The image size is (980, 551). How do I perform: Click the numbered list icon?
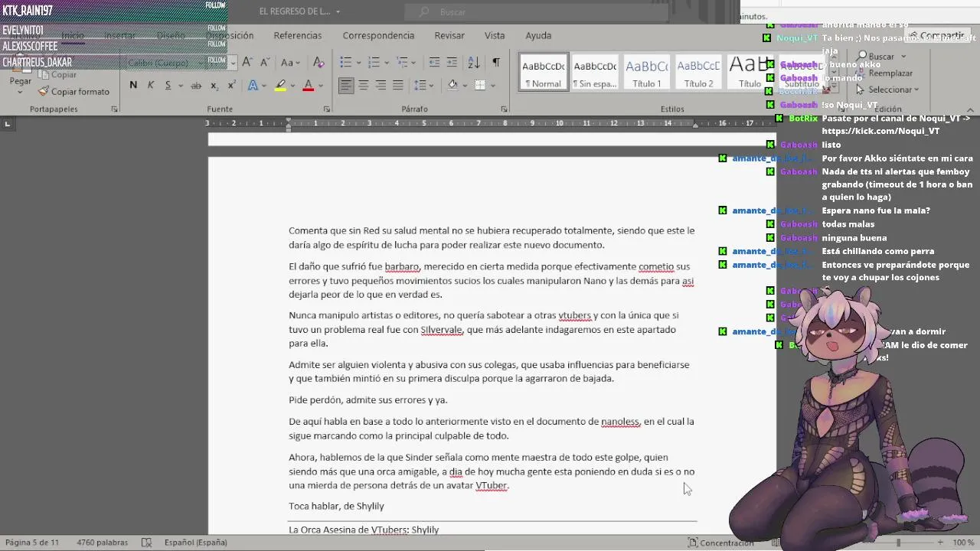tap(374, 62)
